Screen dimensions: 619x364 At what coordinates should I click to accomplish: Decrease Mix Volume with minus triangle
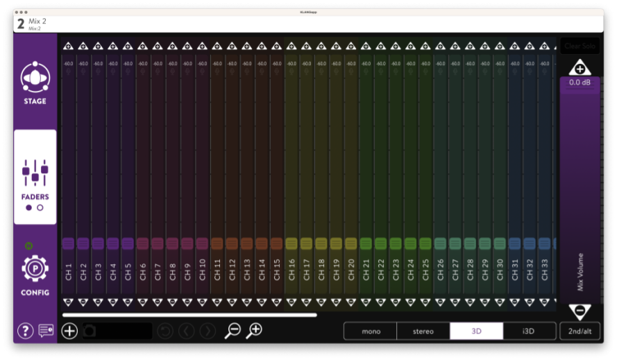(579, 311)
